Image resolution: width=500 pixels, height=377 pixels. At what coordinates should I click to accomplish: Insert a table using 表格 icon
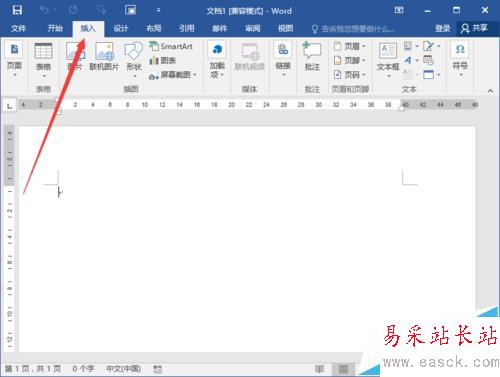point(43,58)
